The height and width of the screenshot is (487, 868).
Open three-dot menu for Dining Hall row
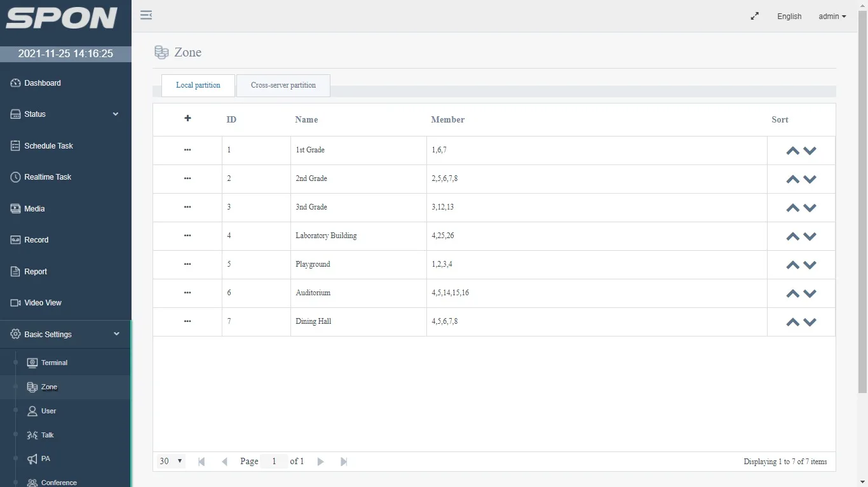pos(187,321)
